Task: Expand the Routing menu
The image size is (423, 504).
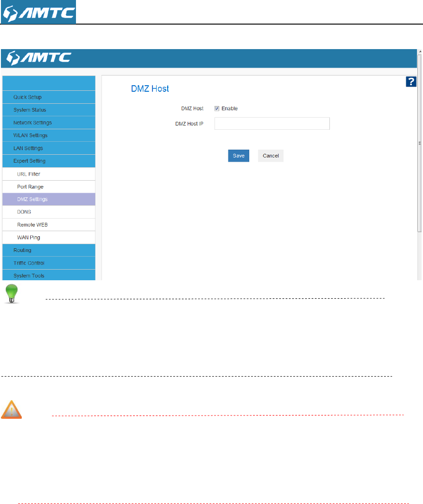Action: (49, 250)
